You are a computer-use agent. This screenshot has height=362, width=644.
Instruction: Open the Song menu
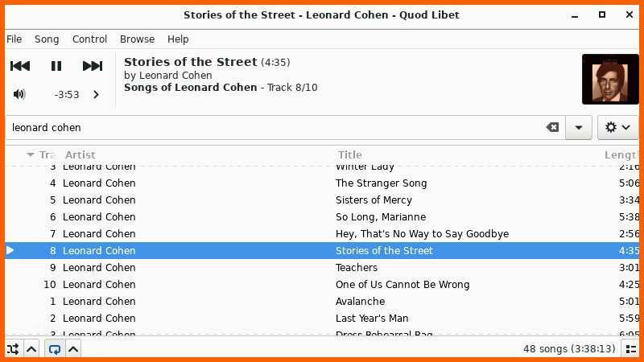pyautogui.click(x=47, y=39)
